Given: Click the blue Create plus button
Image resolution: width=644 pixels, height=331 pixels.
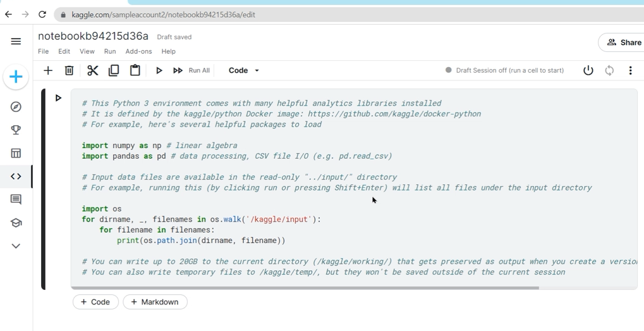Looking at the screenshot, I should click(x=16, y=77).
